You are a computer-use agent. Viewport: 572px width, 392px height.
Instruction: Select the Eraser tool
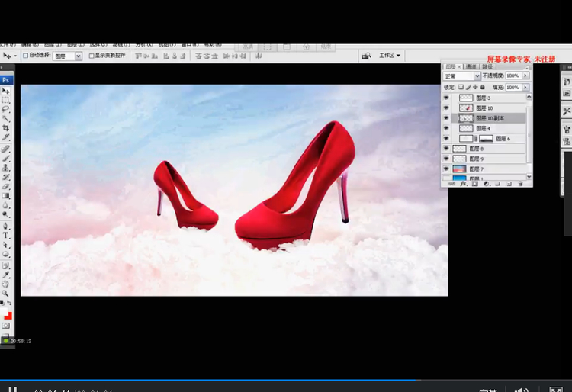click(5, 187)
